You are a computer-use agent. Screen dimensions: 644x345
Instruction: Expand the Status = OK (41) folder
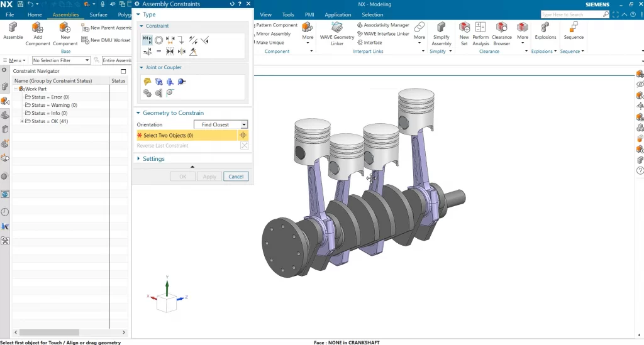22,121
